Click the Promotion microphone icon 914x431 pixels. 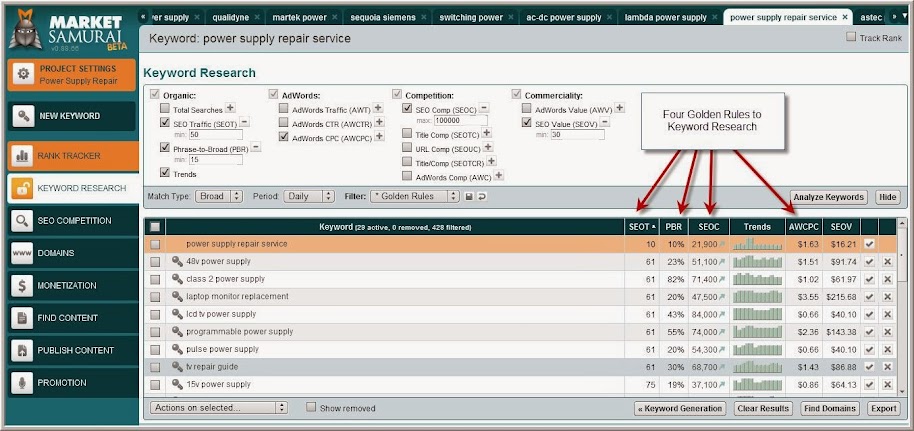tap(22, 383)
